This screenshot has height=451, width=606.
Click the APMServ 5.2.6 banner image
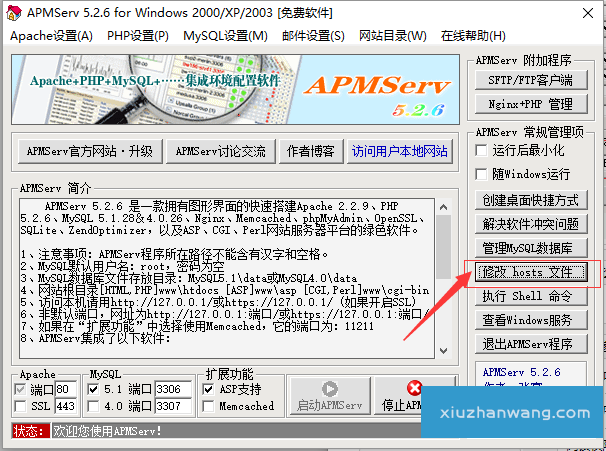[x=235, y=89]
